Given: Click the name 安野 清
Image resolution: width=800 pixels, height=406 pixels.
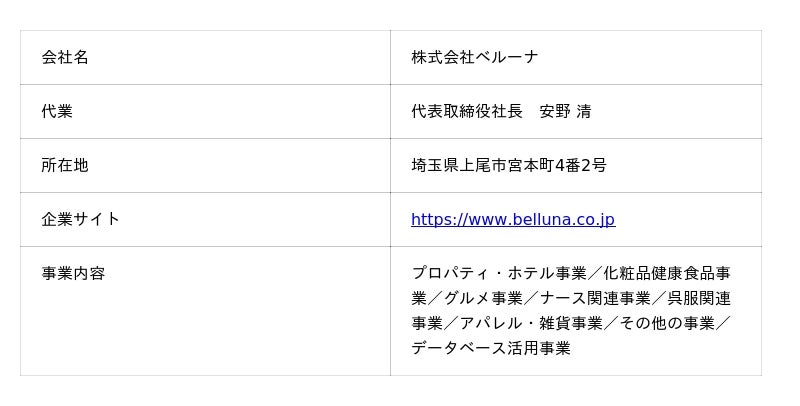Looking at the screenshot, I should (x=565, y=112).
